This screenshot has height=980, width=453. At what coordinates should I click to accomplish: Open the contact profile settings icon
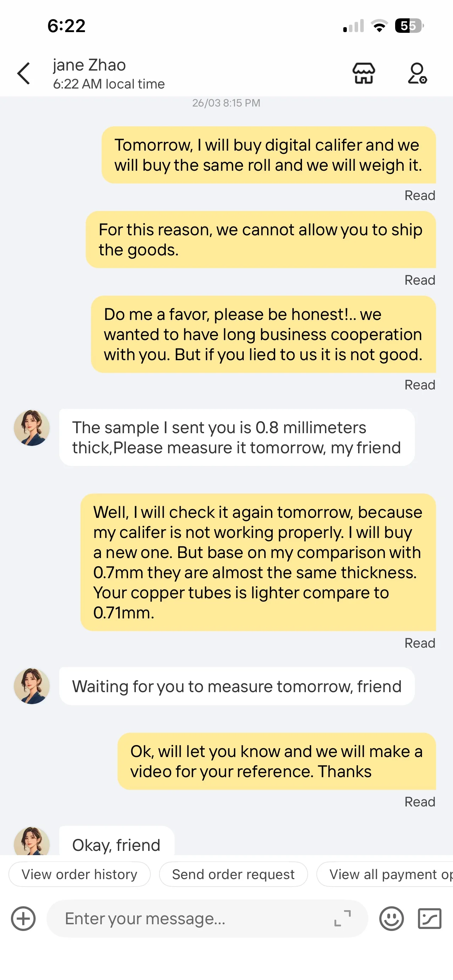[x=417, y=73]
